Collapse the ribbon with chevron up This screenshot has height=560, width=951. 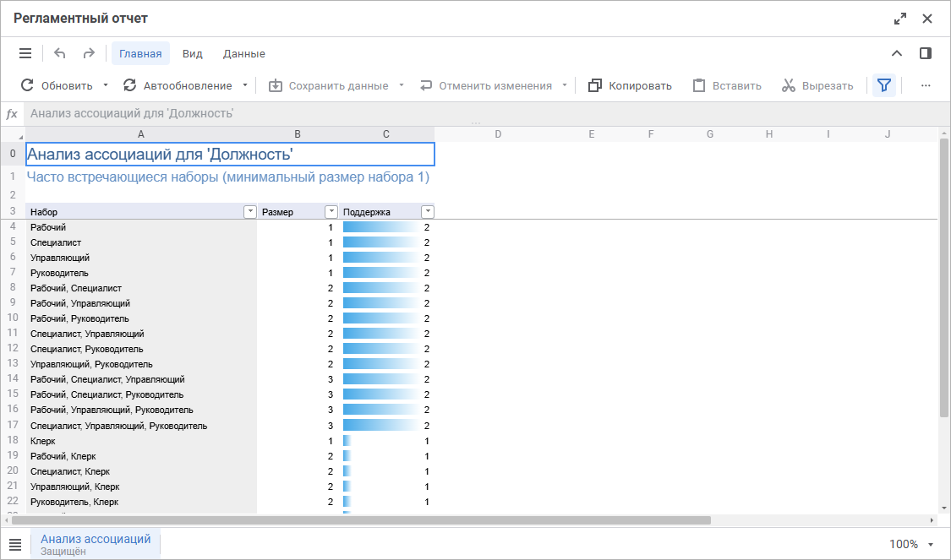tap(896, 53)
